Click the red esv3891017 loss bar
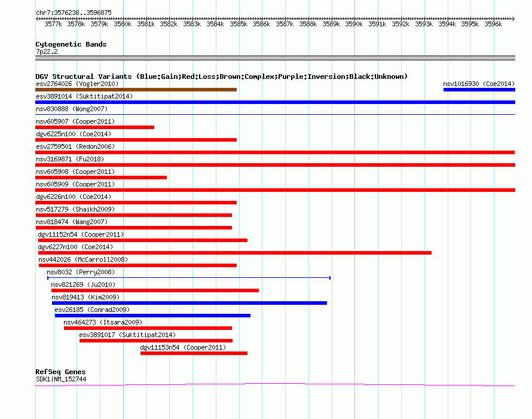This screenshot has width=532, height=419. click(156, 341)
